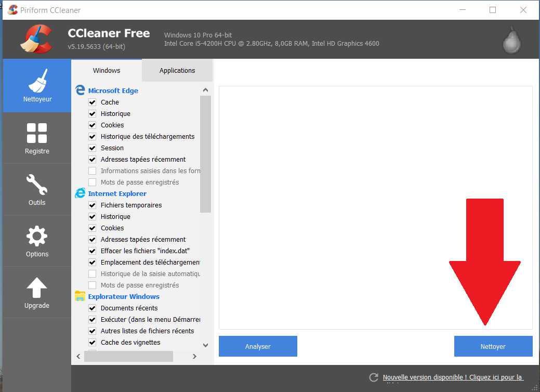Click the Upgrade arrow icon

[x=37, y=288]
